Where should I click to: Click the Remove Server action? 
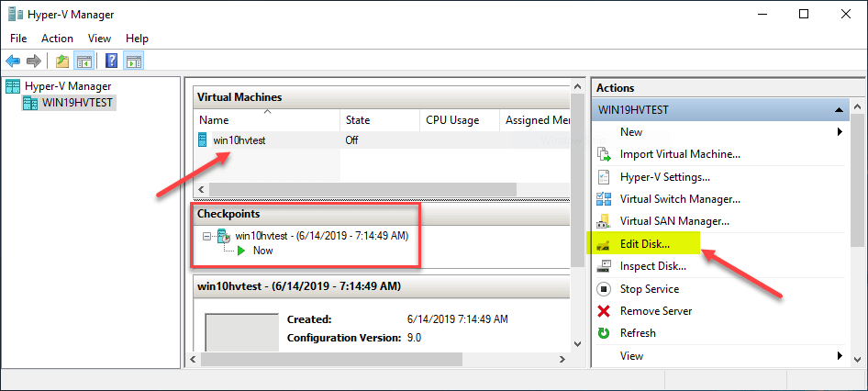coord(656,311)
